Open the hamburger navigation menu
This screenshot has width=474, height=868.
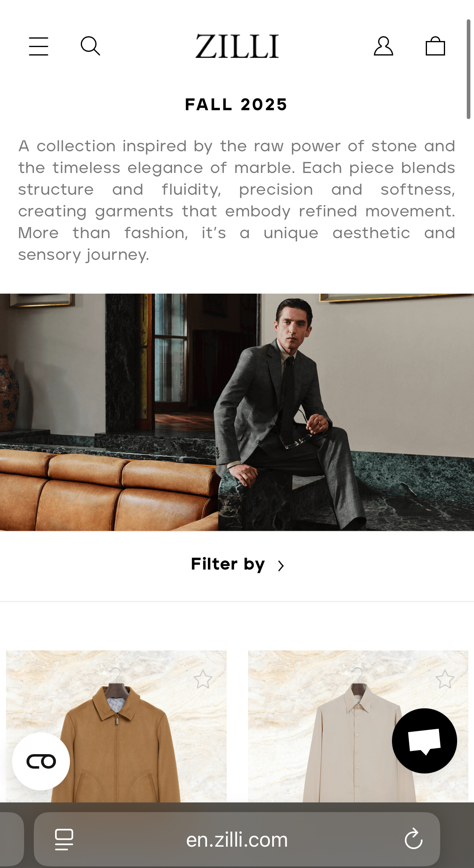pos(39,46)
